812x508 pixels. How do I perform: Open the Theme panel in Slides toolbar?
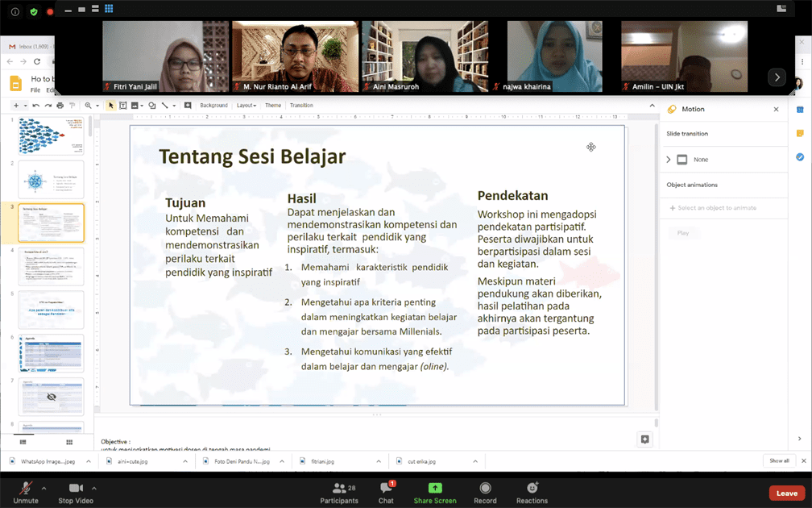point(273,106)
